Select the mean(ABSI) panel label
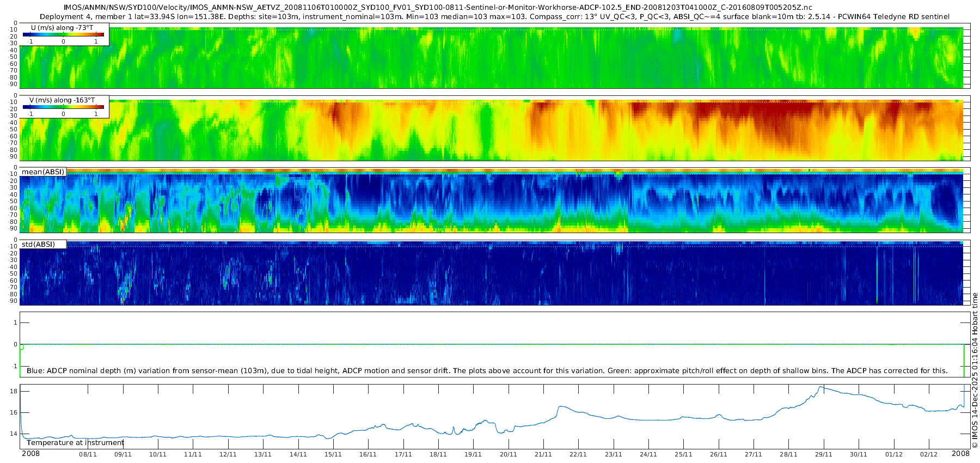 point(43,172)
